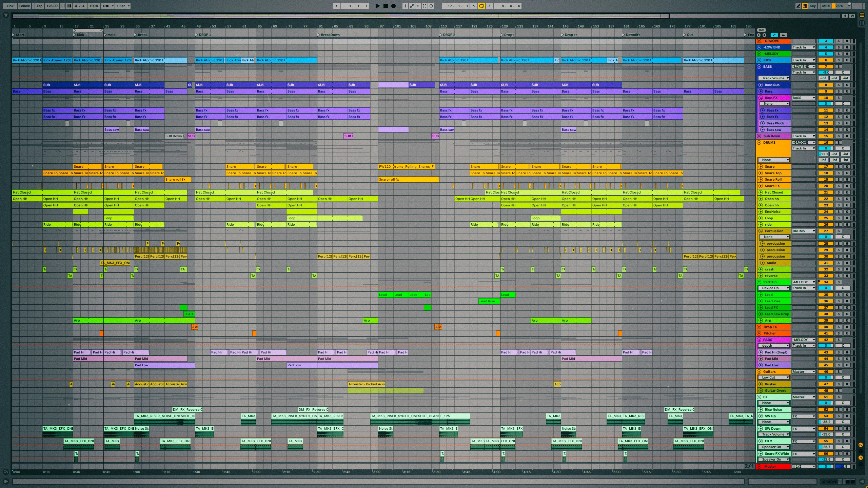The width and height of the screenshot is (868, 488).
Task: Toggle the Loop switch in transport
Action: point(481,6)
